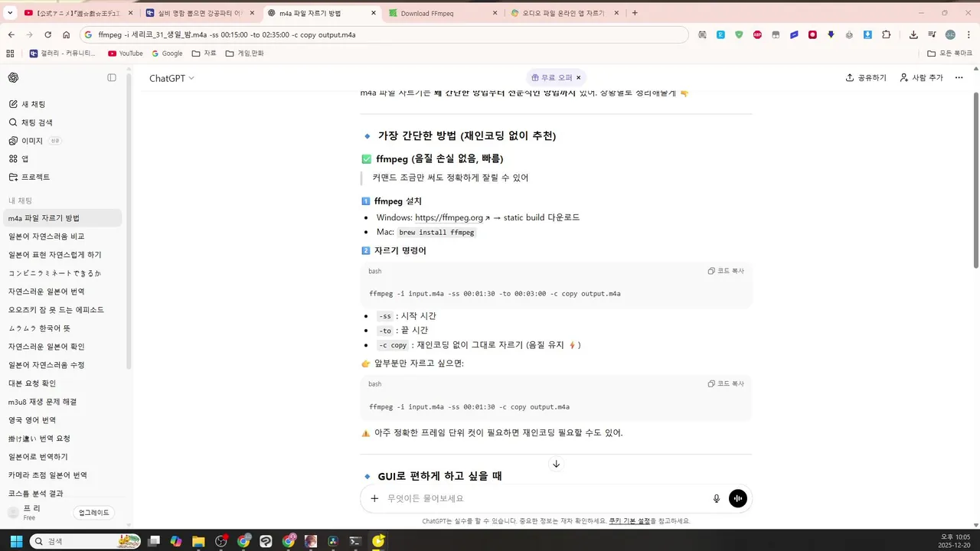This screenshot has height=551, width=980.
Task: Open chat 일본어 표현 자연스럽게 하기
Action: pyautogui.click(x=63, y=255)
